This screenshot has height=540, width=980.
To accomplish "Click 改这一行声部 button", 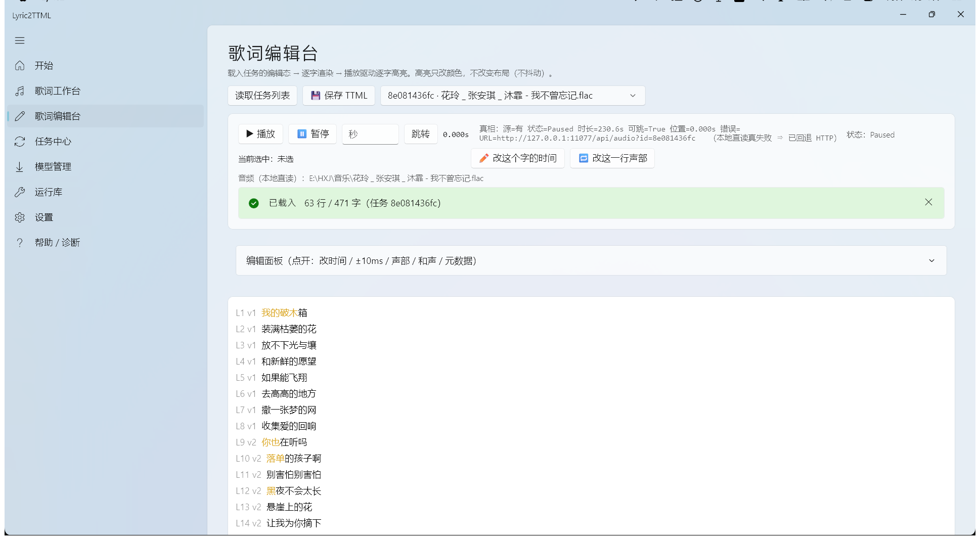I will [x=612, y=158].
